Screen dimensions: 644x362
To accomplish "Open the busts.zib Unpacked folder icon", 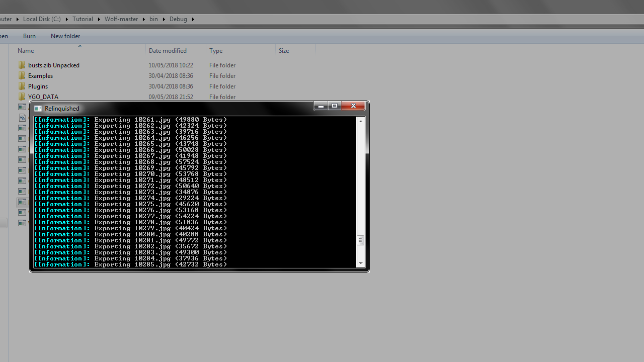I will tap(22, 65).
